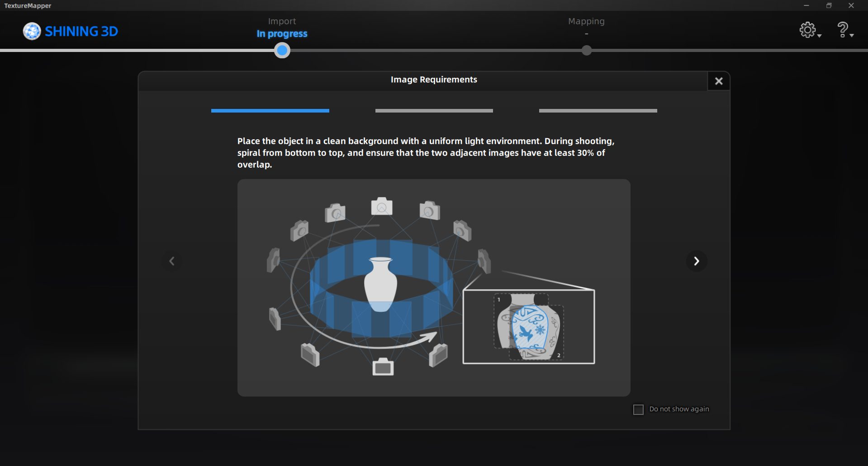Viewport: 868px width, 466px height.
Task: Click the blue Import progress marker
Action: (282, 51)
